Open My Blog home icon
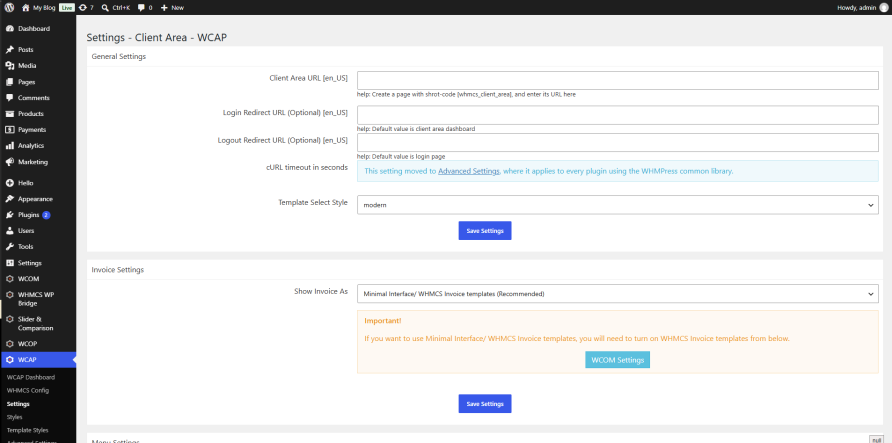892x443 pixels. pos(26,7)
